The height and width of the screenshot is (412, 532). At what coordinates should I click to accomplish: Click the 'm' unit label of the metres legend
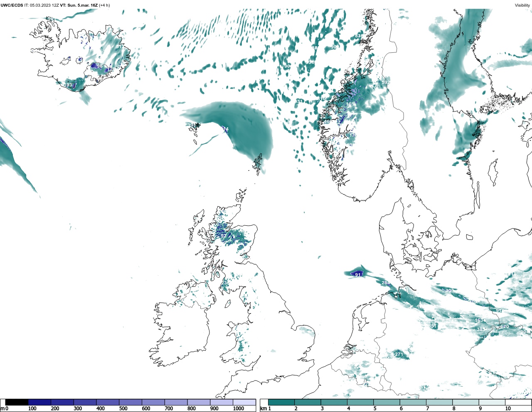coord(2,409)
